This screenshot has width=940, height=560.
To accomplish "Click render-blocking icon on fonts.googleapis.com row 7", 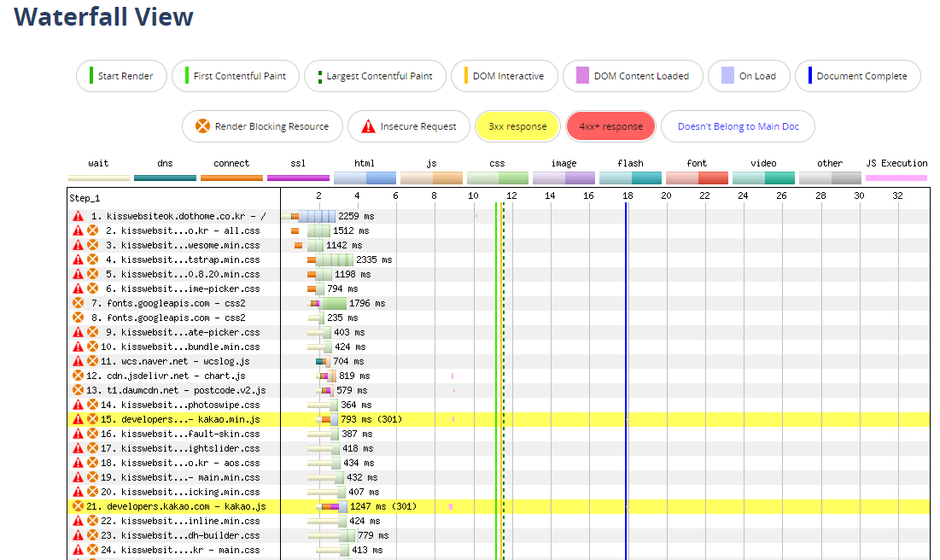I will 79,303.
